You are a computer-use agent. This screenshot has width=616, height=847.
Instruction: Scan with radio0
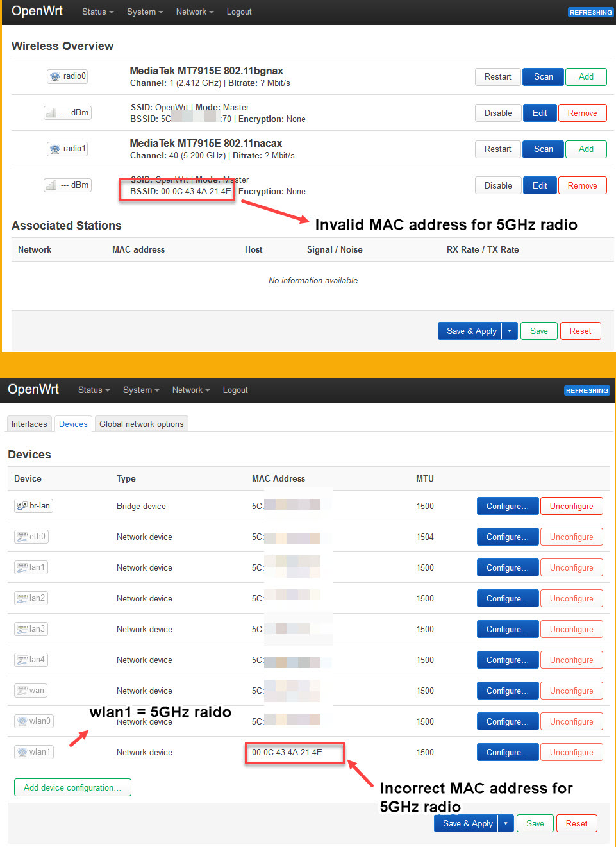[x=544, y=77]
